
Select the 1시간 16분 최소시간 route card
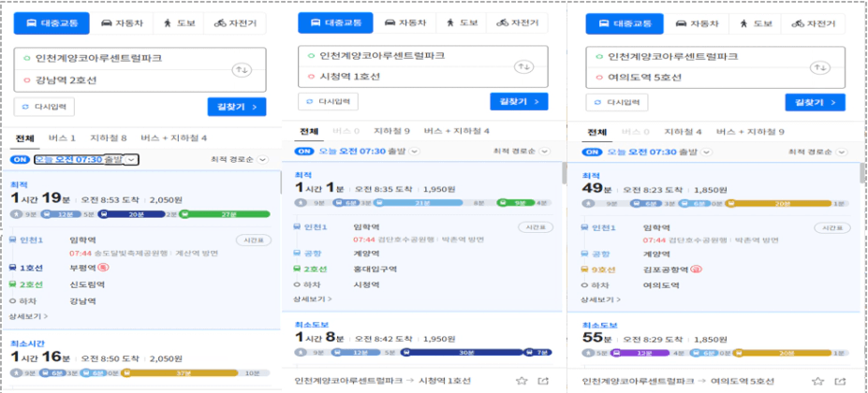(x=140, y=361)
